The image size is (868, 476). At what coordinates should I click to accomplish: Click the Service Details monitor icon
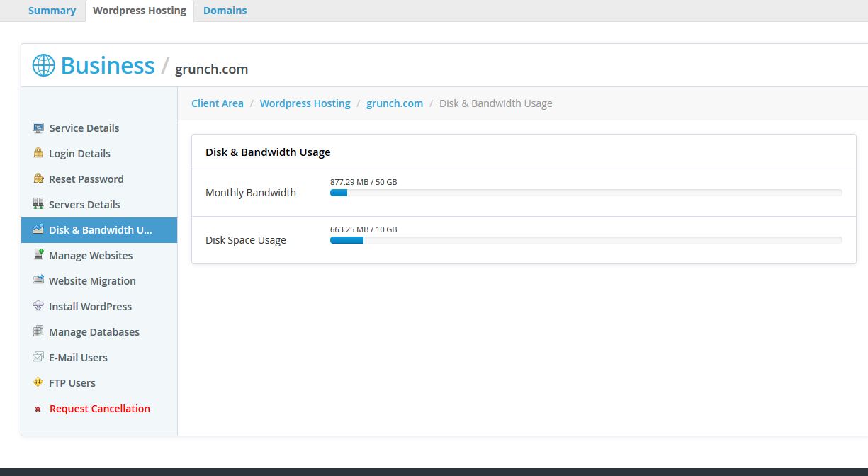coord(38,128)
